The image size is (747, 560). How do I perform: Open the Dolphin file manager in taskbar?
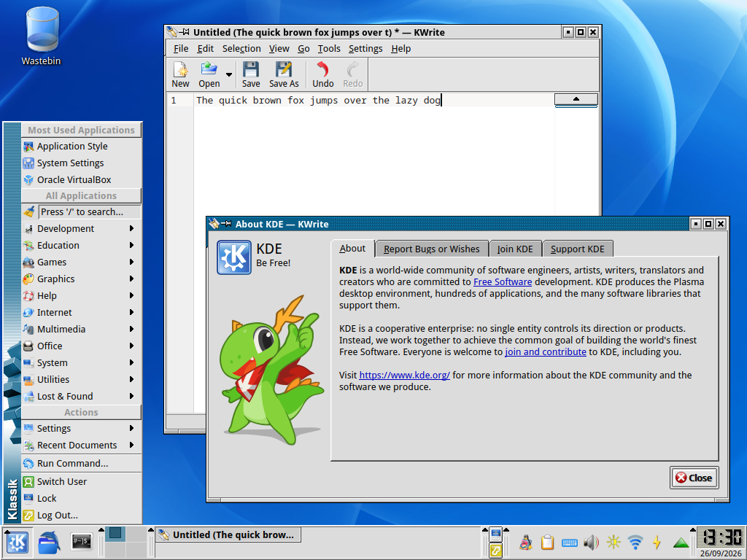coord(49,542)
